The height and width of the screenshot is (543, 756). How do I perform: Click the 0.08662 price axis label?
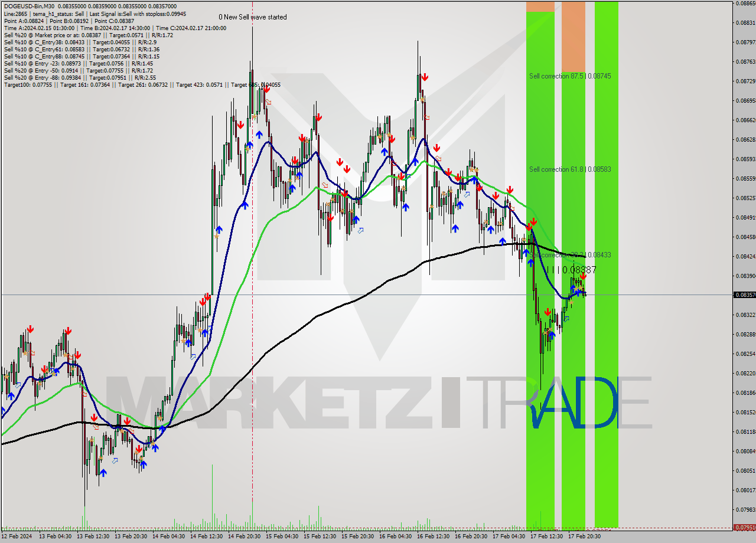[x=745, y=120]
